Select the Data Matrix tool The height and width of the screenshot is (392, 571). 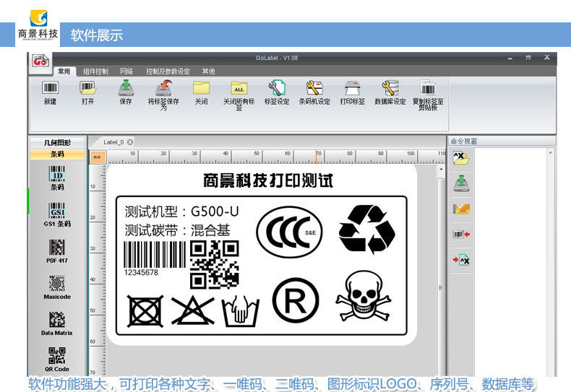click(x=57, y=323)
